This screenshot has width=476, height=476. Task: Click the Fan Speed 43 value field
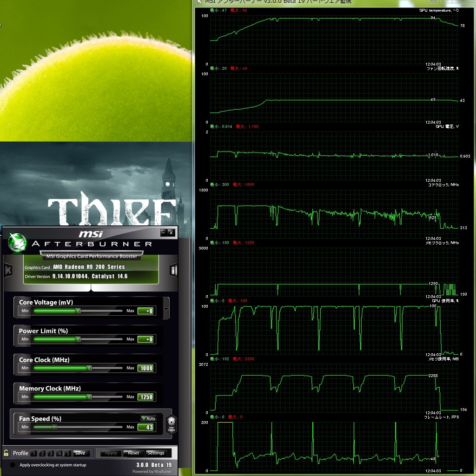pos(145,428)
